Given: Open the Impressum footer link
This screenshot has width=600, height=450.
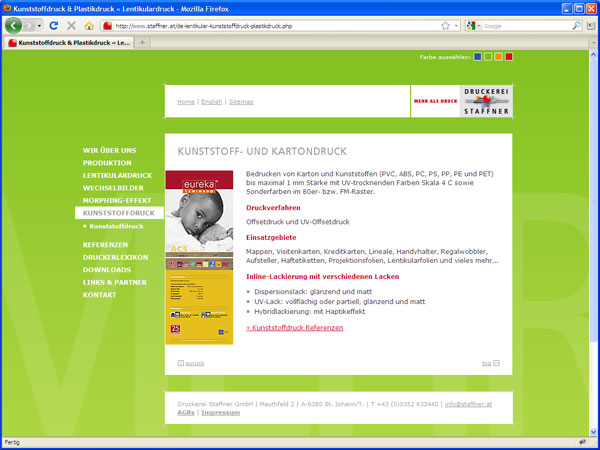Looking at the screenshot, I should tap(221, 412).
